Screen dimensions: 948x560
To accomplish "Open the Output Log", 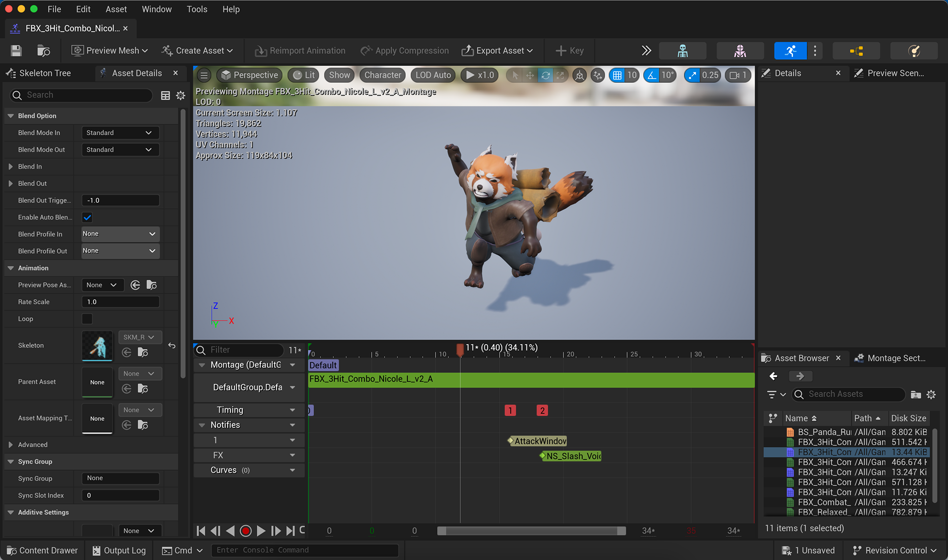I will click(119, 550).
